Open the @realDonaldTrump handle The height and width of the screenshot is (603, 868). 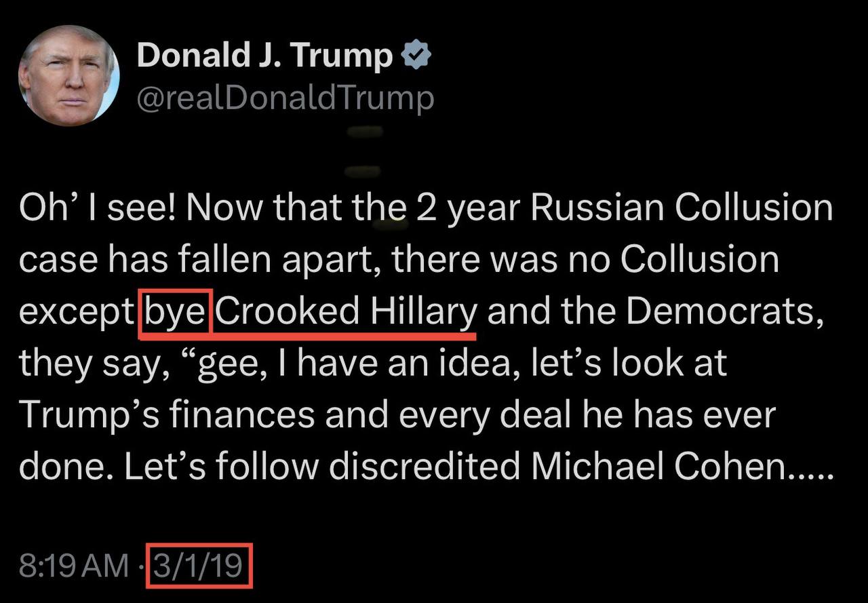[x=285, y=98]
